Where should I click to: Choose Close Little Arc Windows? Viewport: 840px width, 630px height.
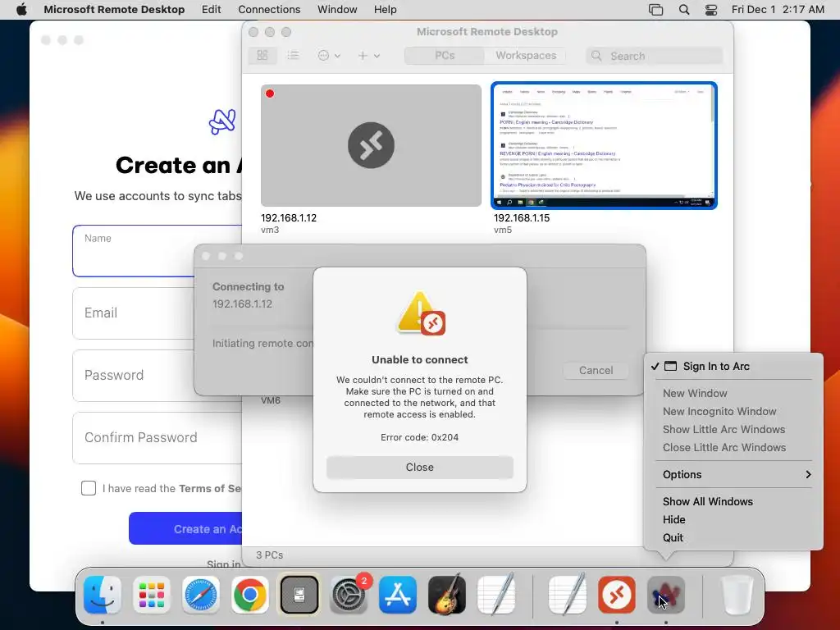(x=724, y=447)
